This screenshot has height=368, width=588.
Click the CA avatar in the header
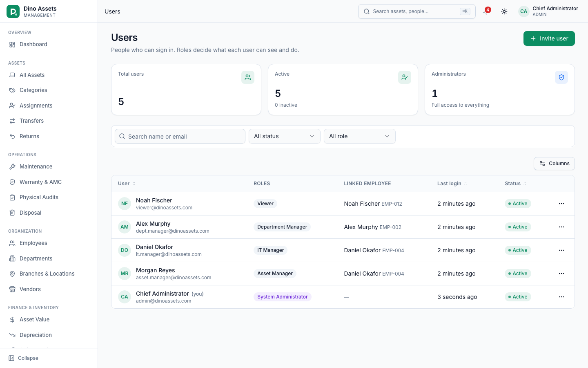click(523, 11)
